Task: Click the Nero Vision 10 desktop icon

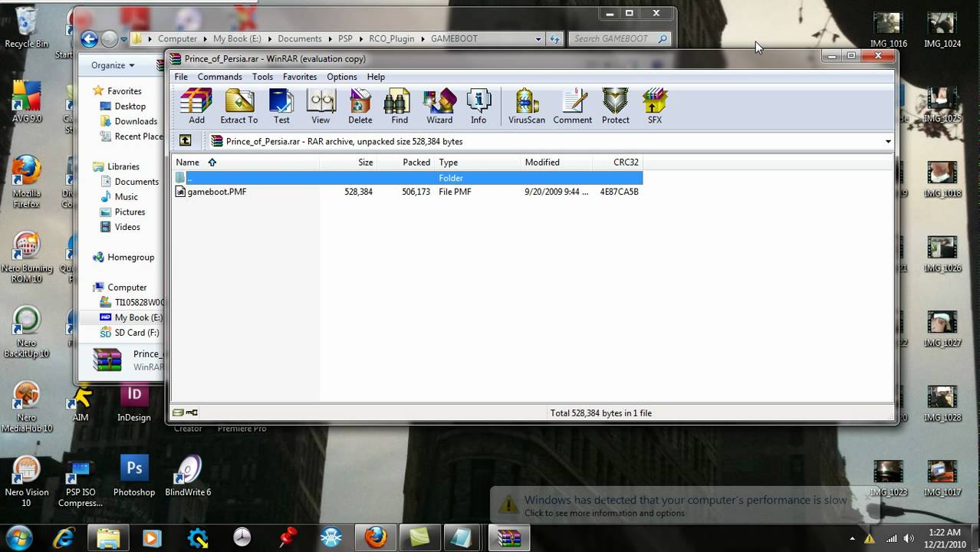Action: click(26, 481)
